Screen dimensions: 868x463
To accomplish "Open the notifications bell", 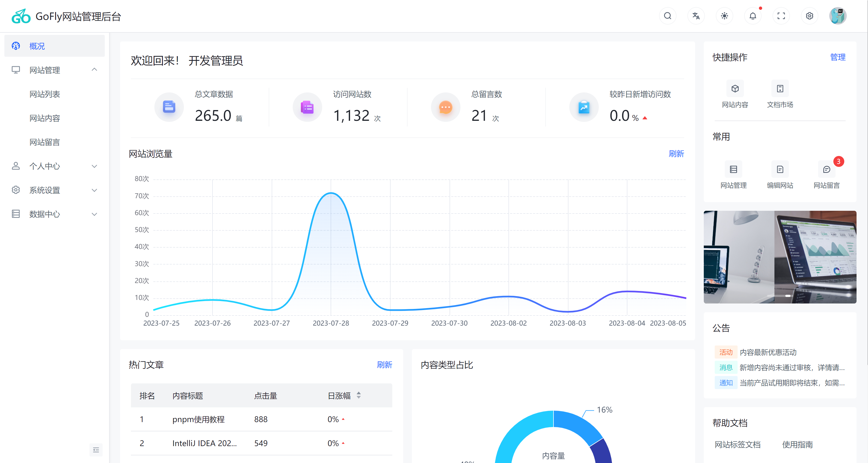I will click(x=753, y=16).
